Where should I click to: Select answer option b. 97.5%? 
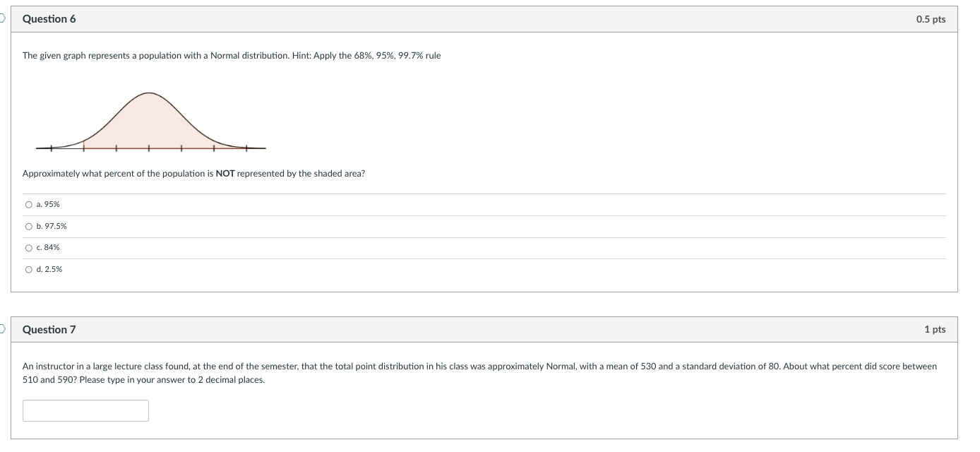(x=29, y=226)
